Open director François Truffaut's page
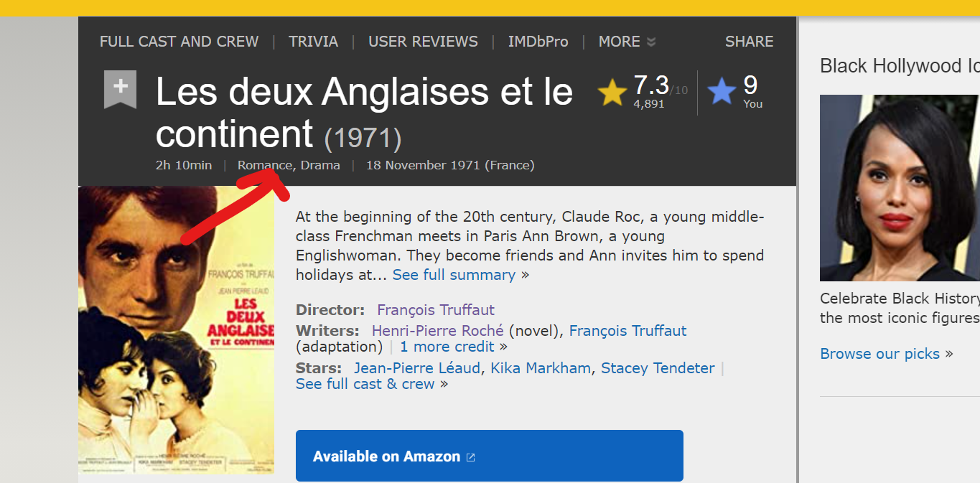980x483 pixels. coord(436,310)
